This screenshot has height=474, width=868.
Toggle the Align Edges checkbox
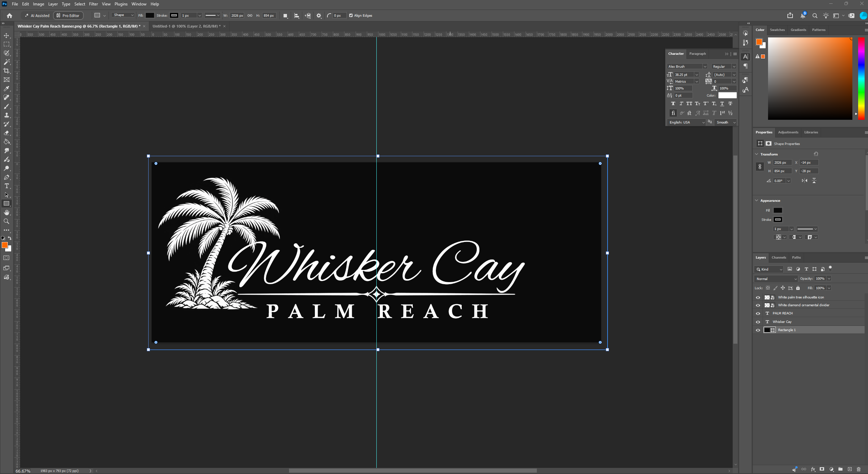pos(351,16)
